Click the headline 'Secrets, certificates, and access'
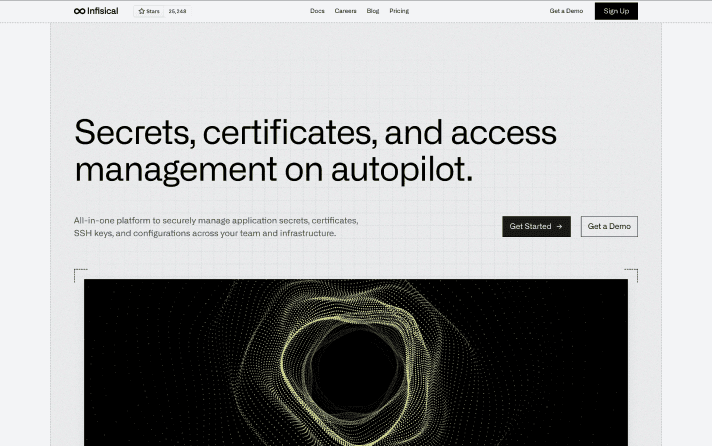The image size is (712, 446). (315, 133)
